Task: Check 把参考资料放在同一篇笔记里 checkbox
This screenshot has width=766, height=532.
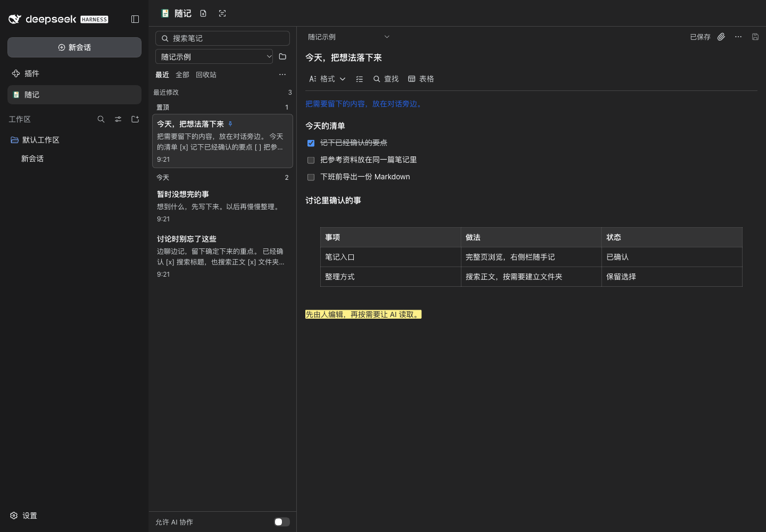Action: pyautogui.click(x=311, y=160)
